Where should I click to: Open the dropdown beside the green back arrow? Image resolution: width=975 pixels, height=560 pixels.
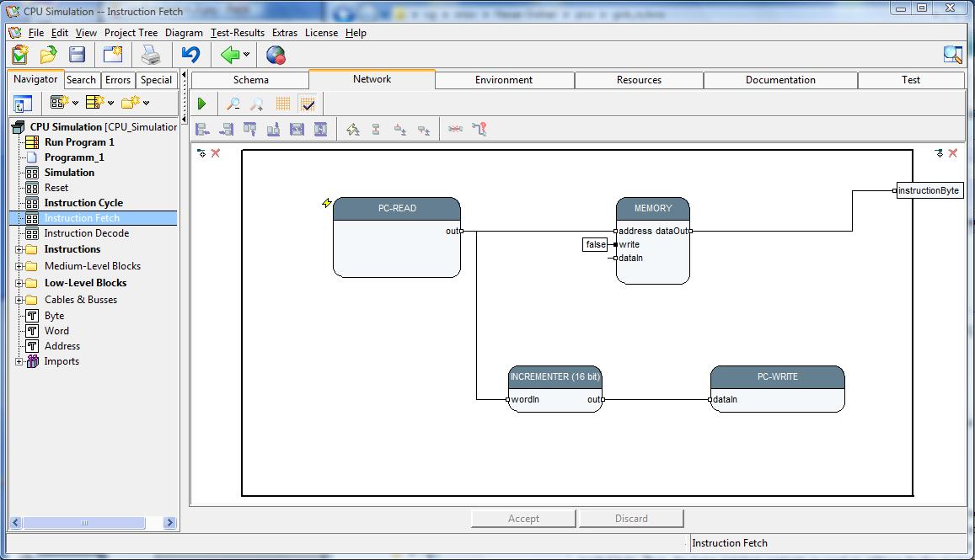point(246,55)
